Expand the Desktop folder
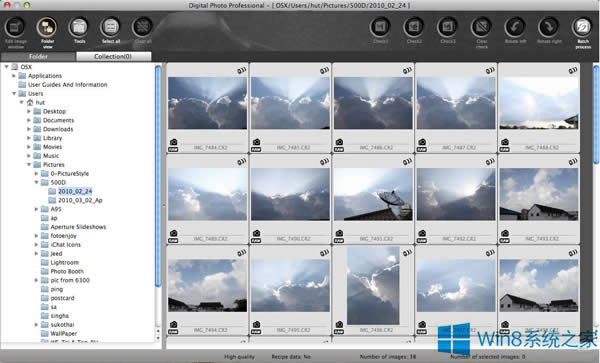The height and width of the screenshot is (363, 600). coord(29,111)
